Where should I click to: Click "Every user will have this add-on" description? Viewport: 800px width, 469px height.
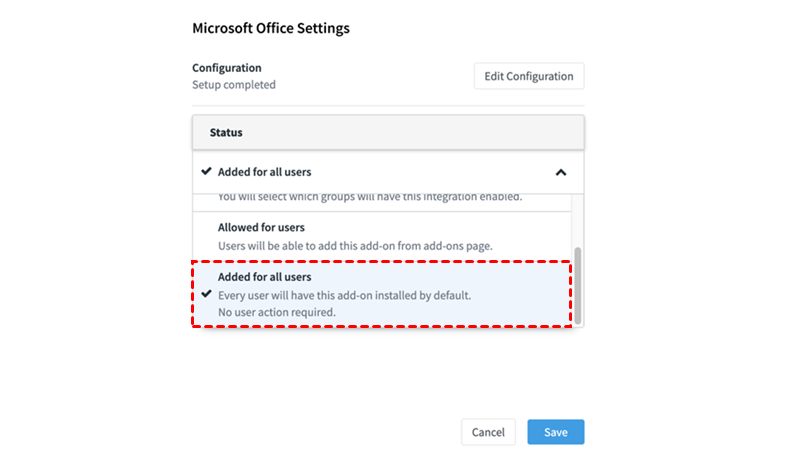(344, 295)
